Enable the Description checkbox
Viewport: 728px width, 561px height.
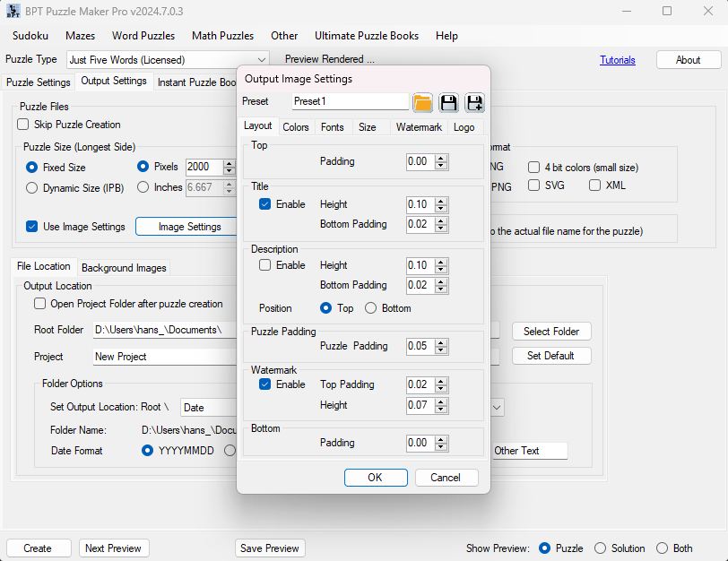point(265,265)
